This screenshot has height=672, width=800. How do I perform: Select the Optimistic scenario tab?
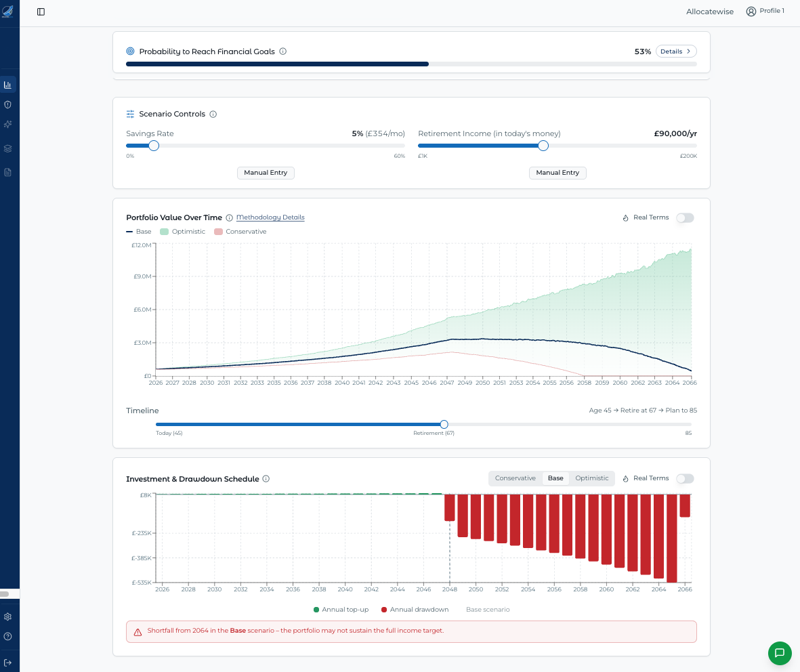592,479
